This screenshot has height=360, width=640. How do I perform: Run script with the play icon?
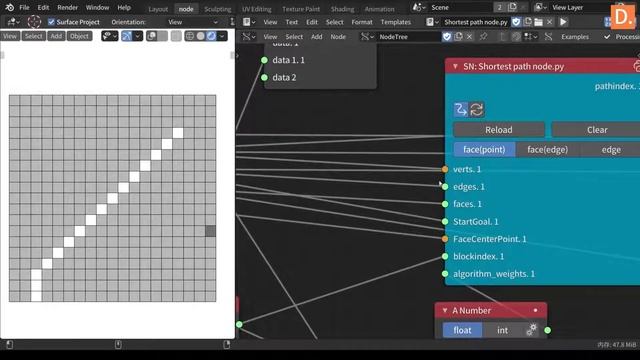pos(563,22)
